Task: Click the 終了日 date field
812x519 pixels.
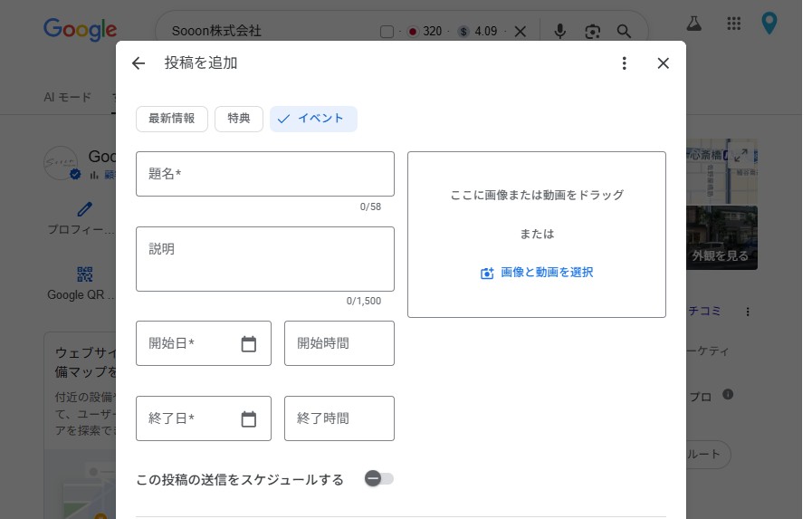Action: (204, 418)
